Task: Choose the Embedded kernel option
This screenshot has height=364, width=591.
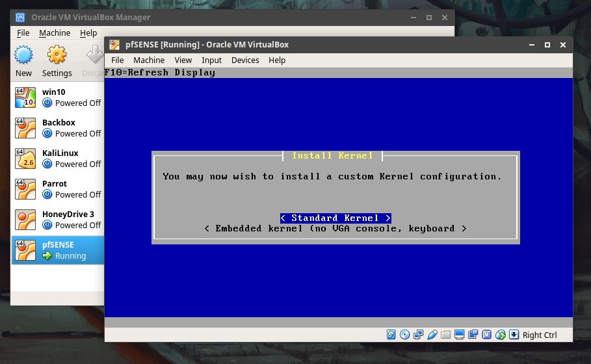Action: pyautogui.click(x=335, y=228)
